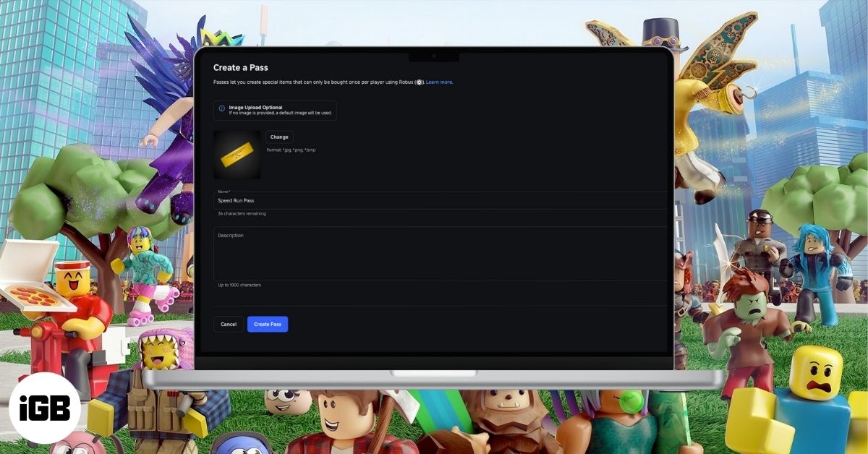Click Cancel to discard the pass

[x=228, y=324]
